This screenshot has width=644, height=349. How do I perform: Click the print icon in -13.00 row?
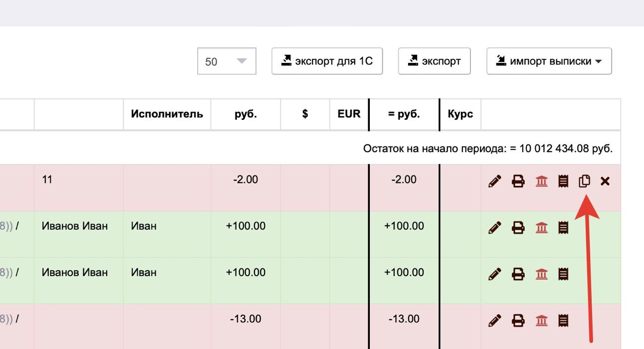518,320
